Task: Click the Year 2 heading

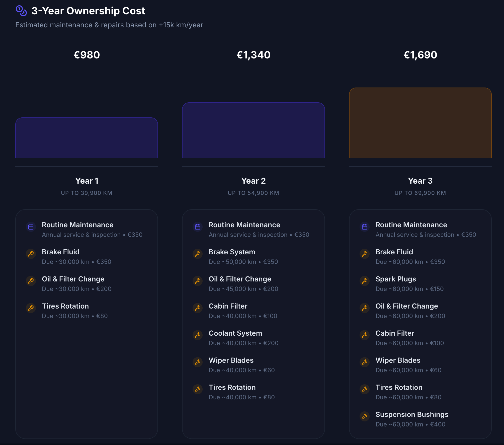Action: coord(253,181)
